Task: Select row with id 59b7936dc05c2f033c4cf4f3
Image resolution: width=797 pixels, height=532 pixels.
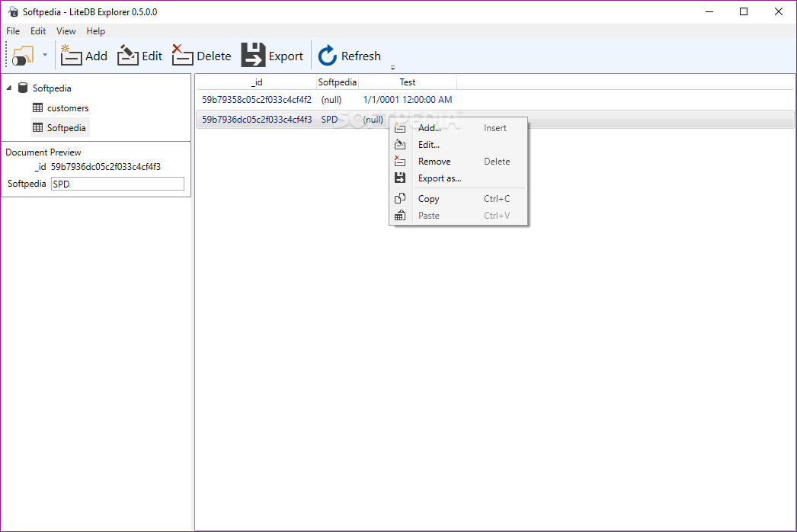Action: click(495, 120)
